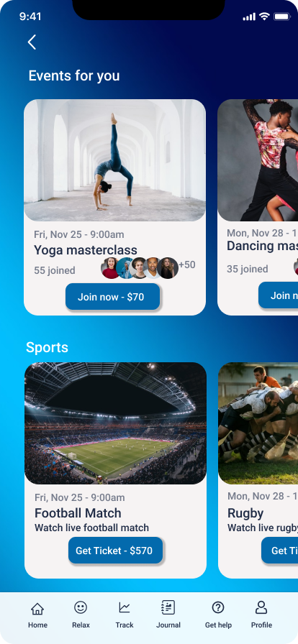Open the Track chart icon
The height and width of the screenshot is (644, 298).
tap(125, 607)
